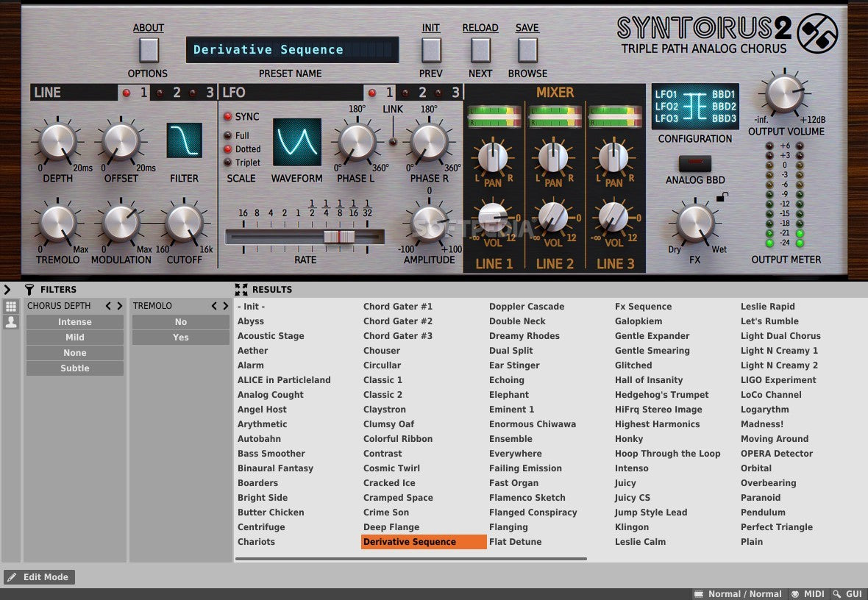Open the LFO/BBD configuration display
This screenshot has width=868, height=600.
tap(695, 107)
